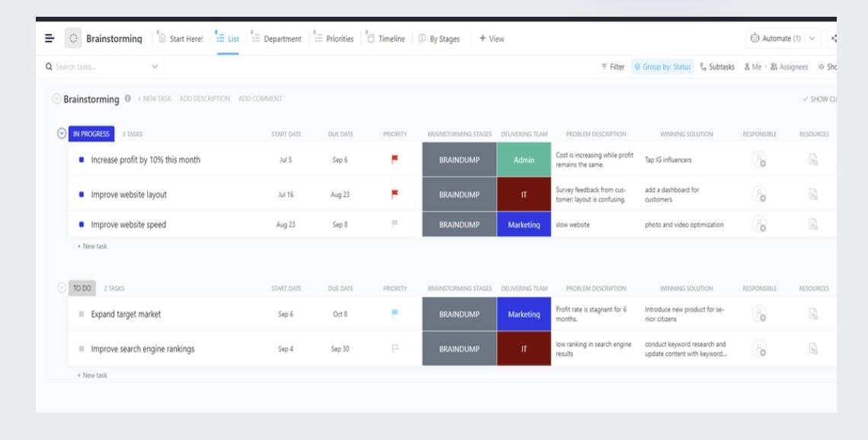
Task: Click green Admin delivering team label
Action: click(x=524, y=160)
